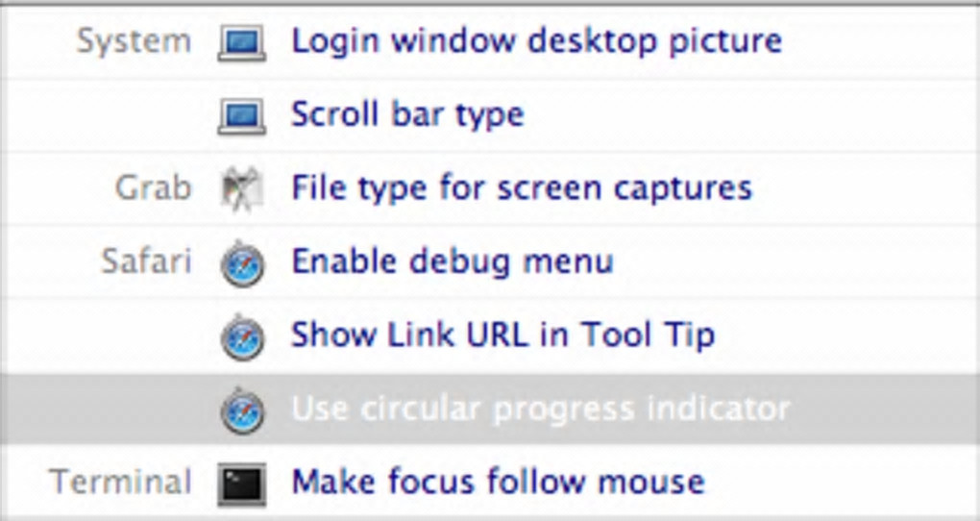
Task: Click the Safari icon next to Show Link URL in Tool Tip
Action: point(241,336)
